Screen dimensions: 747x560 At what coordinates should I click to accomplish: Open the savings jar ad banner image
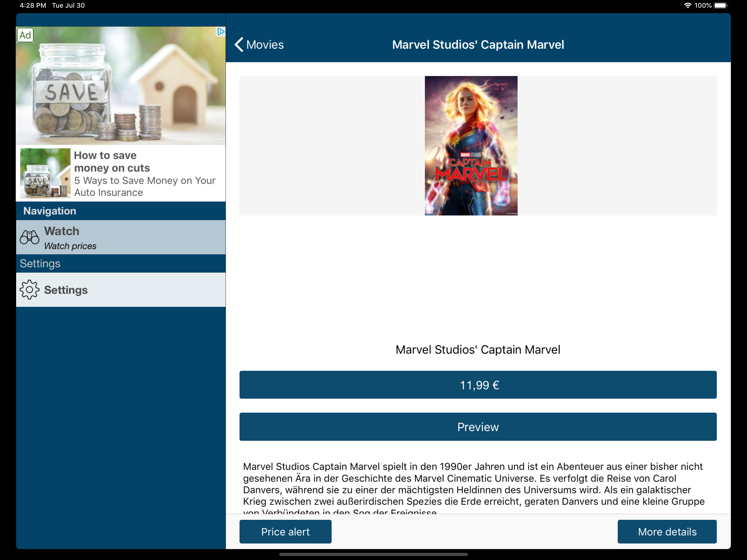click(x=121, y=86)
